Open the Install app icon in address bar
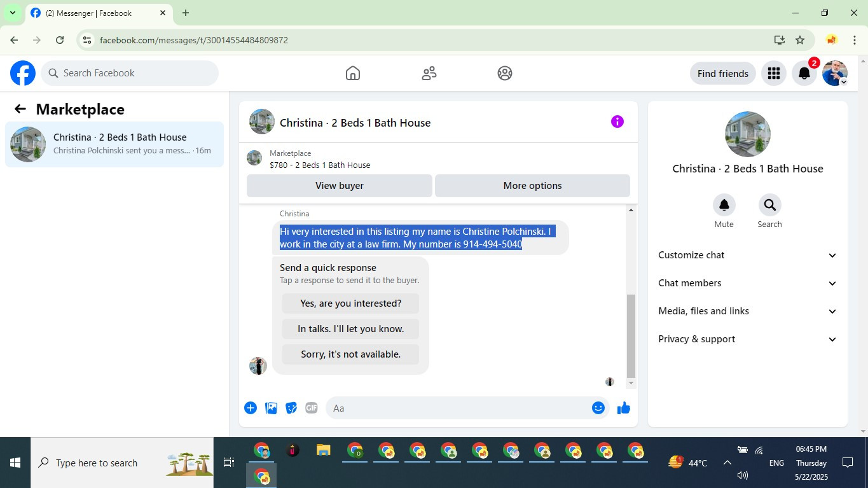The width and height of the screenshot is (868, 488). pos(780,40)
